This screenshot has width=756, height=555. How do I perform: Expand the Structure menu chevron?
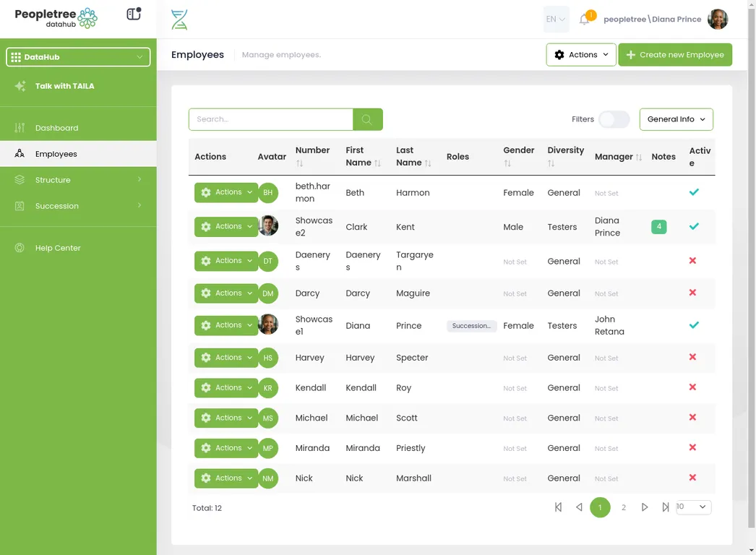pos(139,179)
